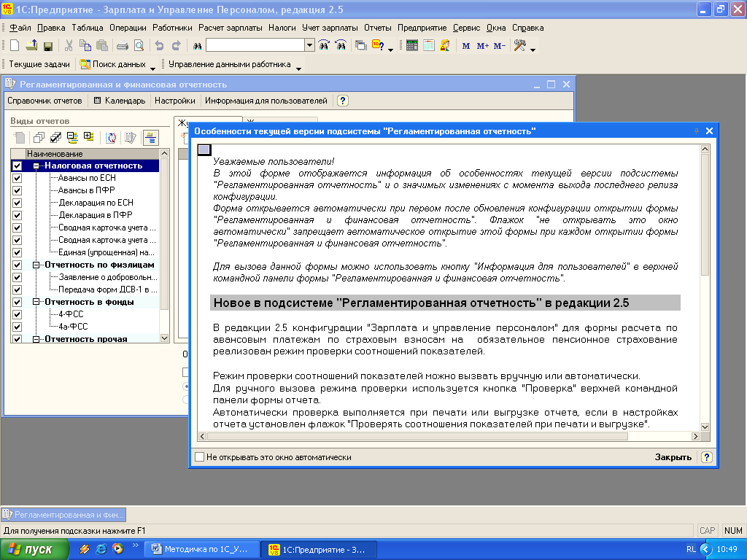Click the M+ memory add button
This screenshot has width=747, height=560.
[483, 46]
